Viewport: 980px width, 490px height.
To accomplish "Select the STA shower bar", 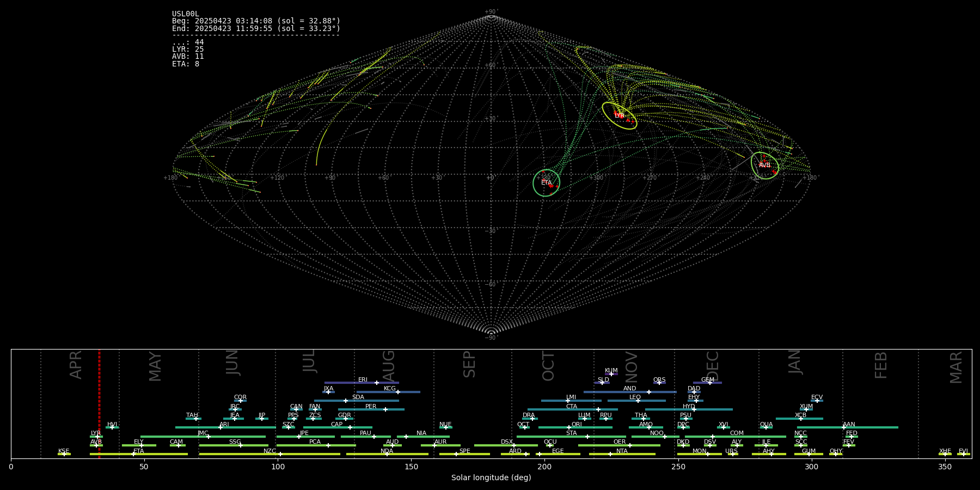I will tap(572, 437).
